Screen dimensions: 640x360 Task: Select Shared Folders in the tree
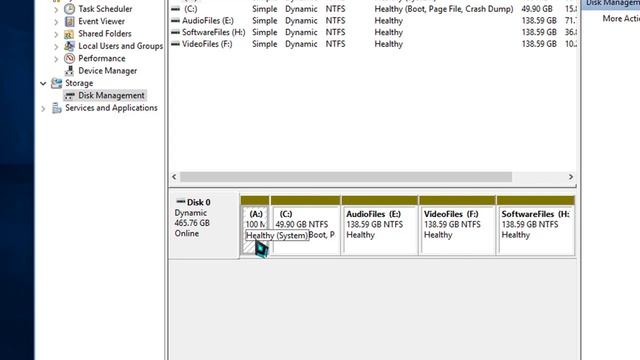[104, 33]
